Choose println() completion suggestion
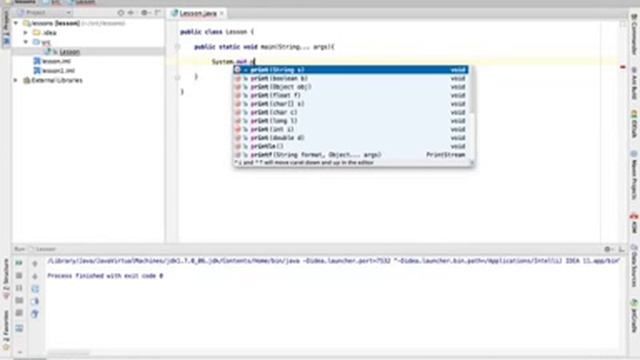The width and height of the screenshot is (640, 360). tap(351, 146)
